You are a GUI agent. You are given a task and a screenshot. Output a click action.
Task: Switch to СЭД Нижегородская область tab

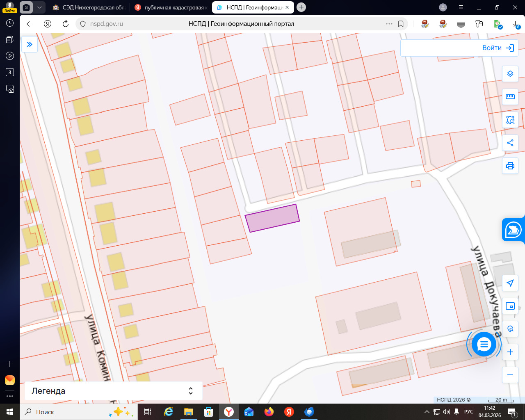tap(89, 7)
